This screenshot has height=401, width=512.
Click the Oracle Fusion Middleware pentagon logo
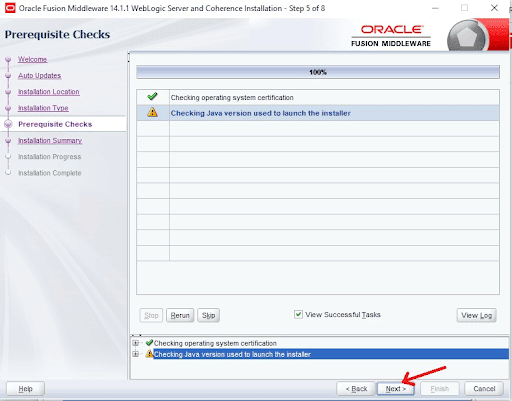pyautogui.click(x=467, y=36)
